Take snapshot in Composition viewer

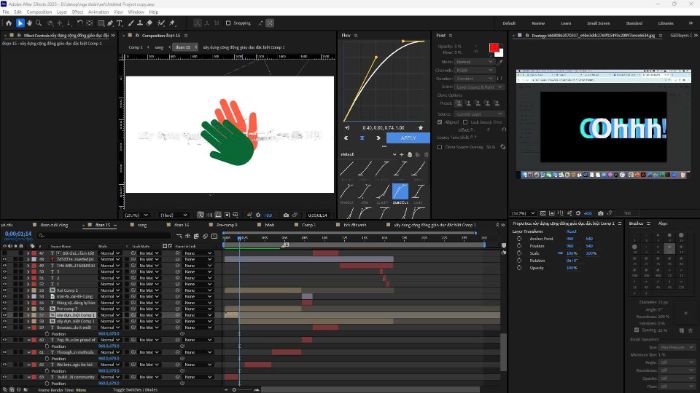click(286, 215)
